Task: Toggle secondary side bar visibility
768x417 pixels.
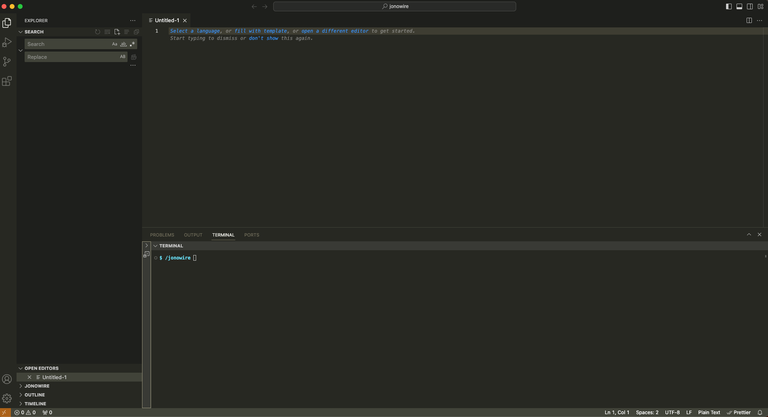Action: coord(750,6)
